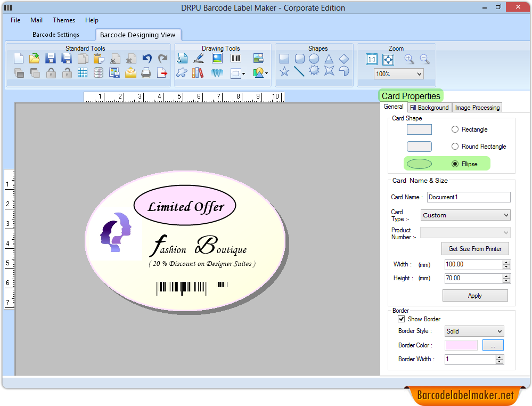The image size is (532, 406).
Task: Select the Rectangle card shape option
Action: pyautogui.click(x=455, y=129)
